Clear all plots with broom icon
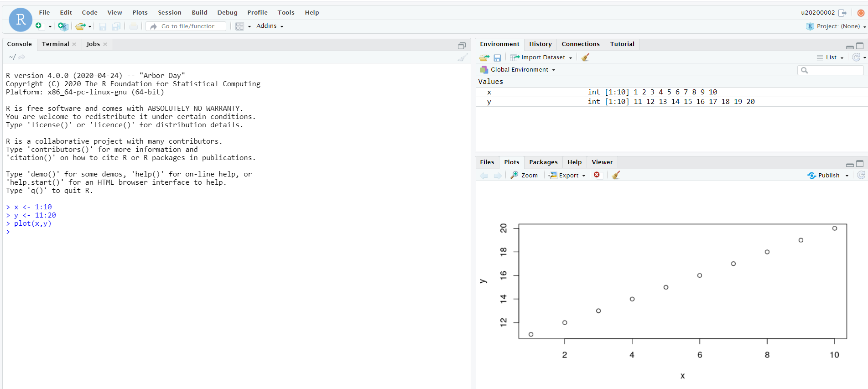Image resolution: width=868 pixels, height=389 pixels. coord(616,175)
